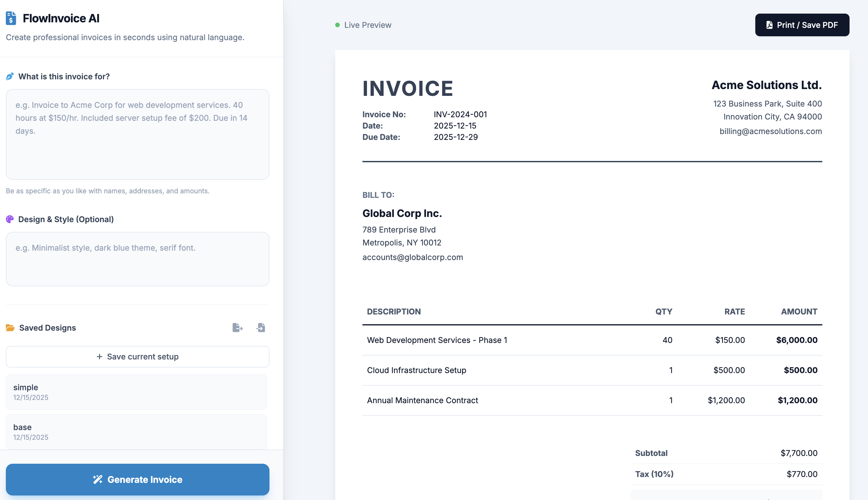Open Print / Save PDF
This screenshot has height=500, width=868.
[x=802, y=25]
